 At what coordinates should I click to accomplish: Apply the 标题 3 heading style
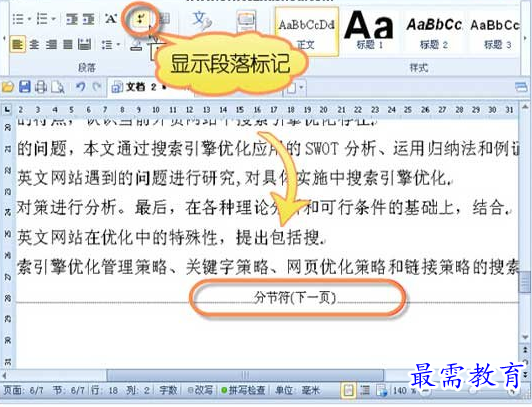point(496,32)
